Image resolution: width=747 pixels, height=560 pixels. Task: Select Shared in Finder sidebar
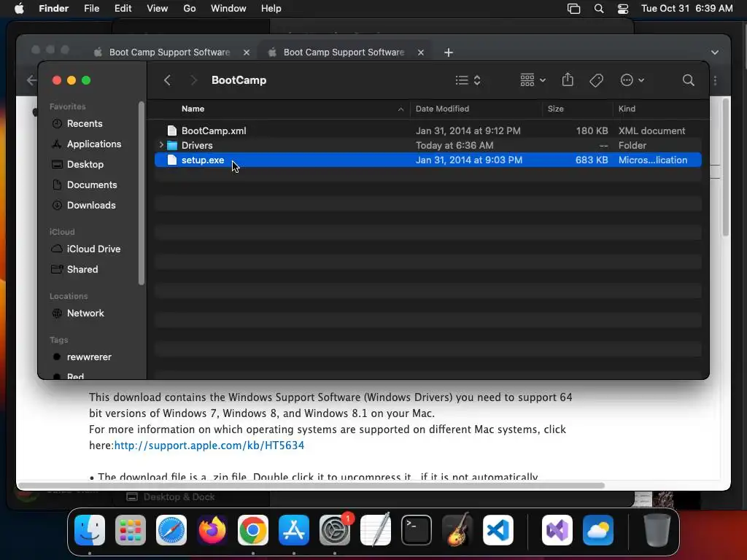tap(82, 270)
